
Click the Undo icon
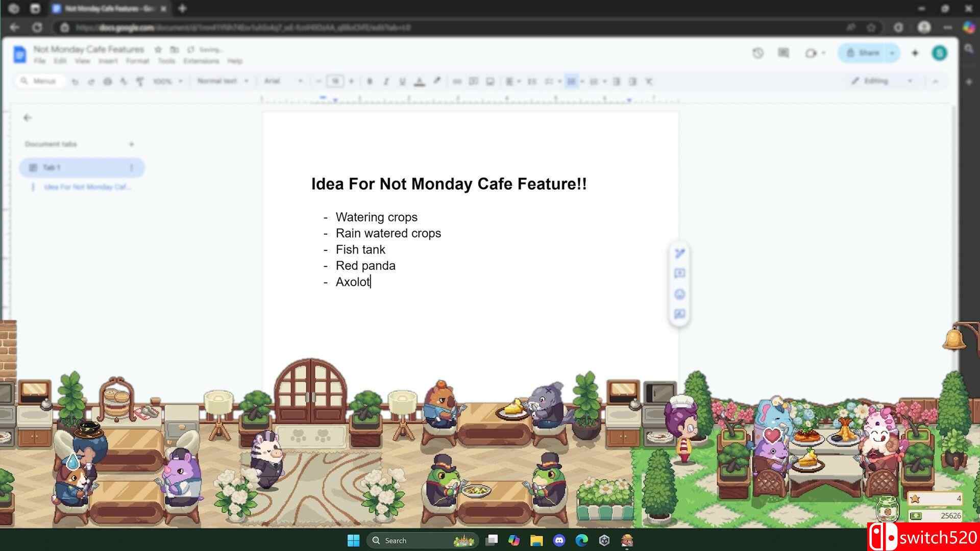[x=76, y=81]
